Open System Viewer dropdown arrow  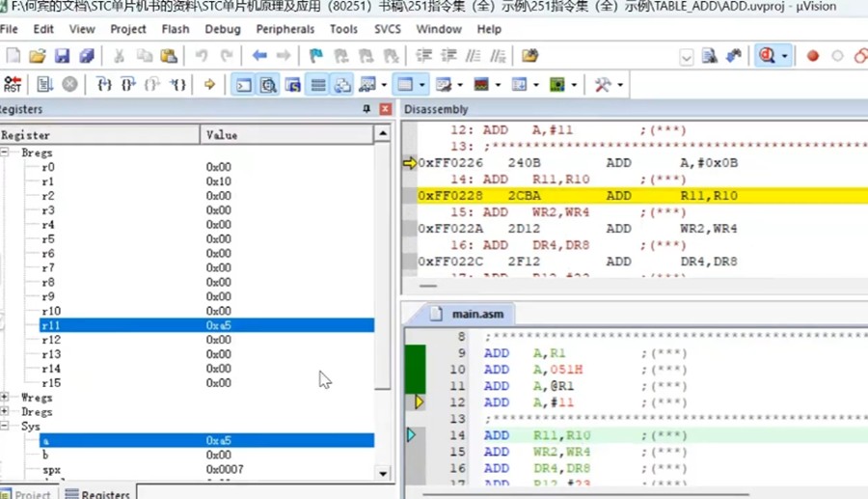pyautogui.click(x=574, y=85)
